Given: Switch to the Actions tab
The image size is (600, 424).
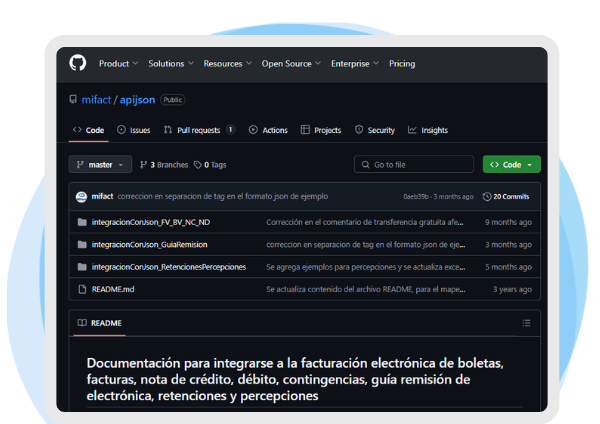Looking at the screenshot, I should 268,130.
